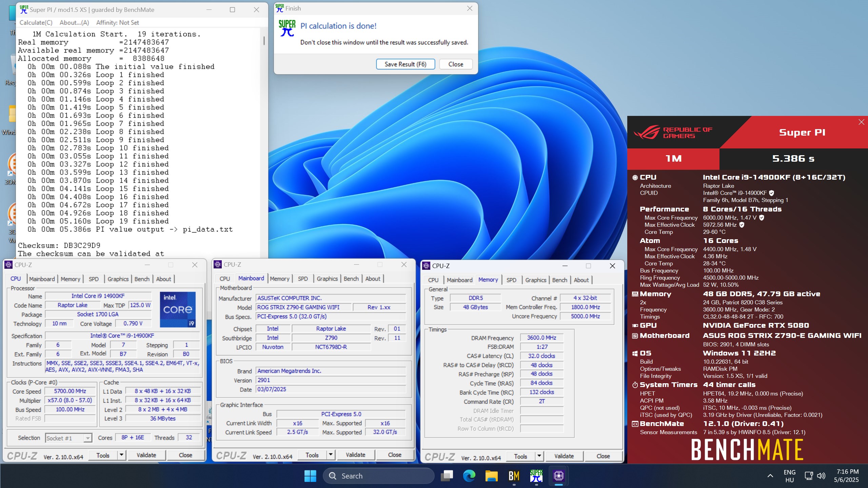Select Graphics tab in the Memory CPU-Z window
Screen dimensions: 868x488
535,280
